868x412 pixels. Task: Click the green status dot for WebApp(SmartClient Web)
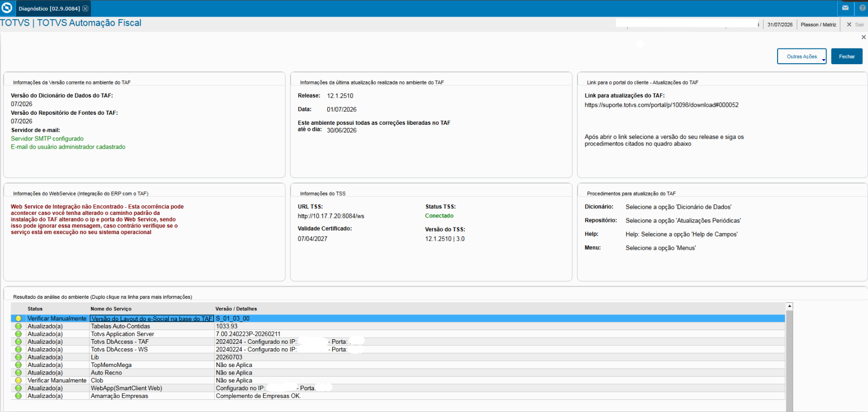coord(19,388)
